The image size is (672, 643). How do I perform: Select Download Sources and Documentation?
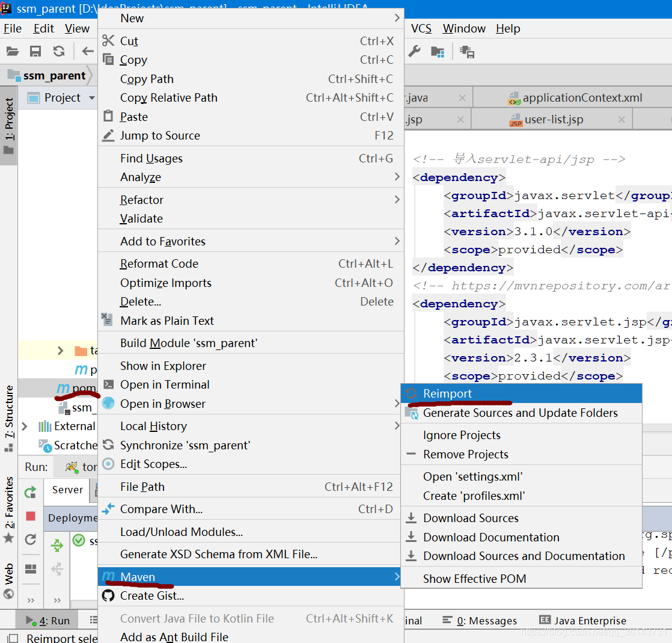[521, 556]
